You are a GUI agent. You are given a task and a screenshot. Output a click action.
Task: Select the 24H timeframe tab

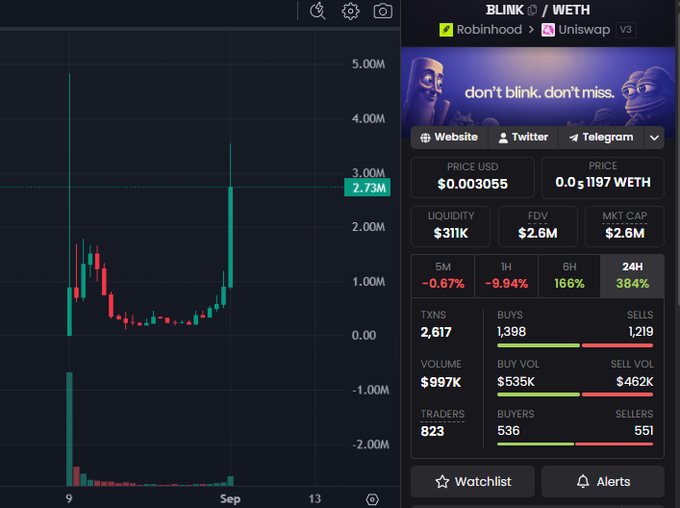(x=632, y=276)
